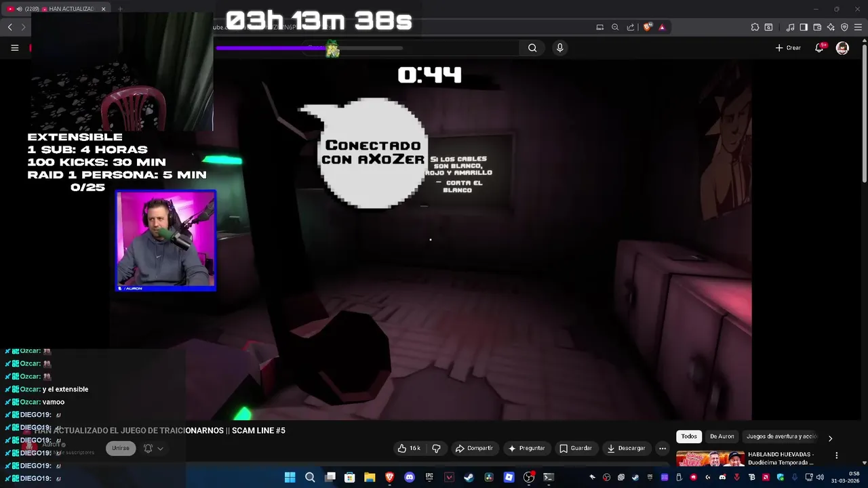Open the YouTube account avatar menu
The image size is (868, 488).
point(842,47)
